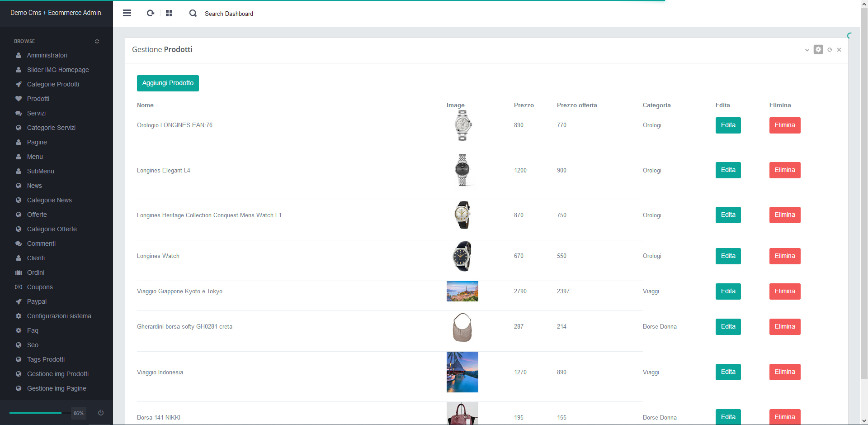Click the page vertical scrollbar
This screenshot has height=425, width=868.
point(864,181)
